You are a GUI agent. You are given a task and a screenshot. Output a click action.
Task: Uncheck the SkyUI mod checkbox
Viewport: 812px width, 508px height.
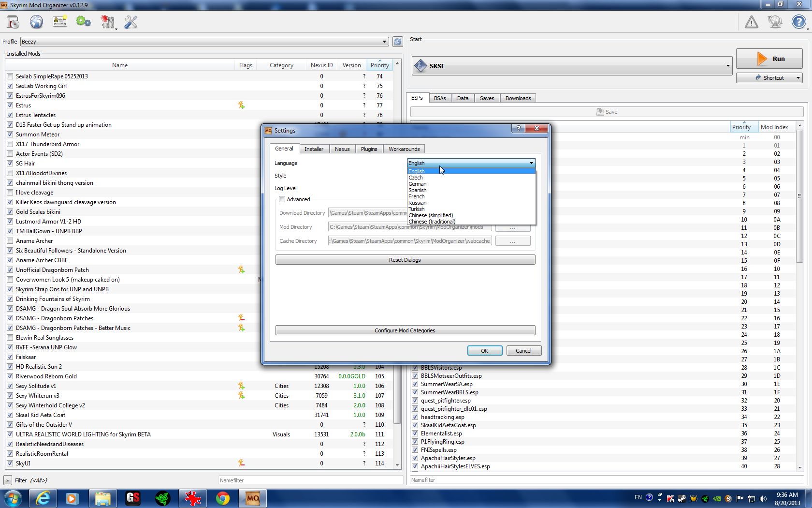coord(10,463)
